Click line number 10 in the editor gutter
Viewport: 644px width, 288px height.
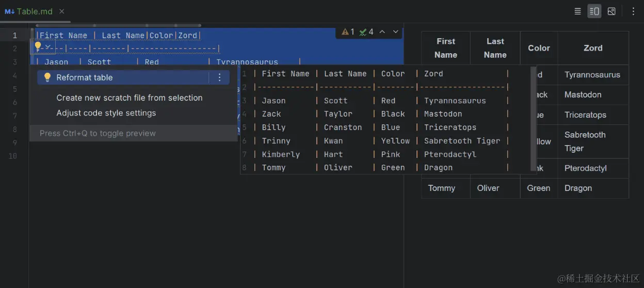pyautogui.click(x=13, y=156)
